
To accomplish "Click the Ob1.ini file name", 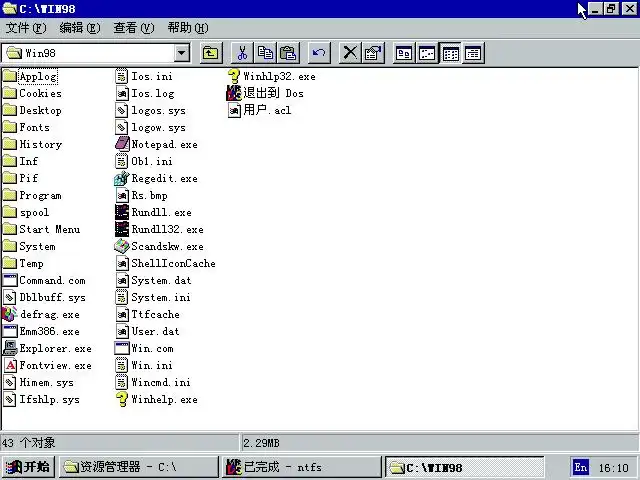I will coord(152,162).
